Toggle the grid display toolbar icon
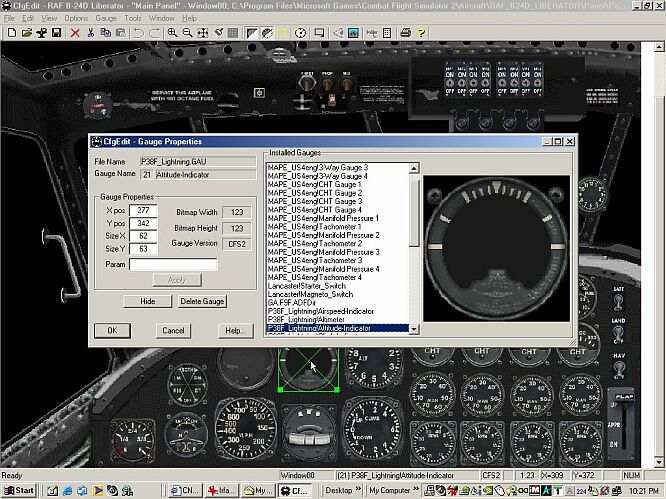This screenshot has height=499, width=666. pyautogui.click(x=232, y=33)
